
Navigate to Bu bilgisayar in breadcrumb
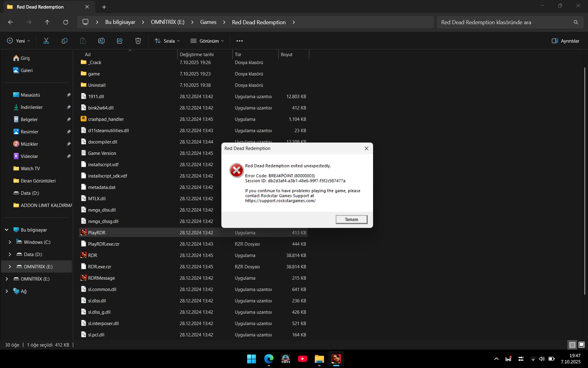pos(120,22)
